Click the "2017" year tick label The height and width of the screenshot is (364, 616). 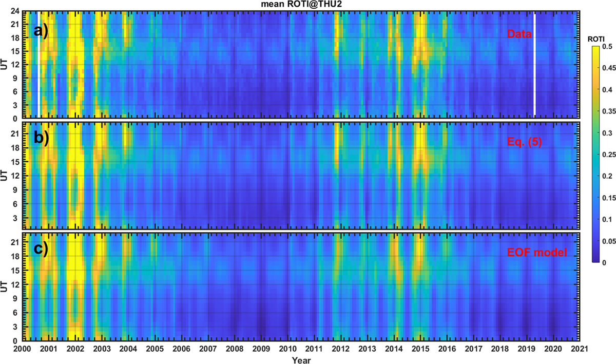tap(473, 350)
